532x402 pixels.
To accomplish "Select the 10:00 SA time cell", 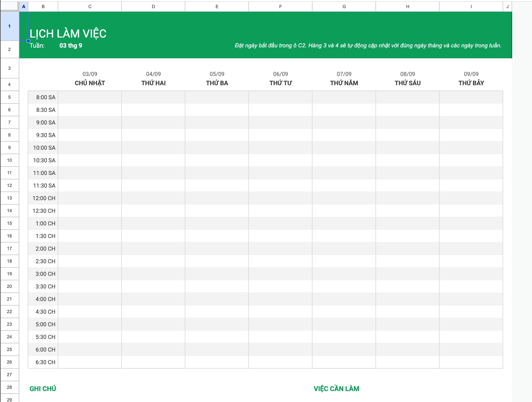I will [x=43, y=148].
